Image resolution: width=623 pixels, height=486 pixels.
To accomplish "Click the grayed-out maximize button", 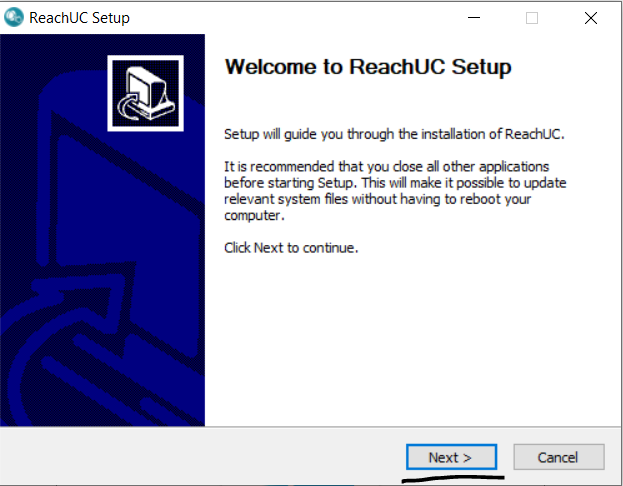I will (532, 17).
